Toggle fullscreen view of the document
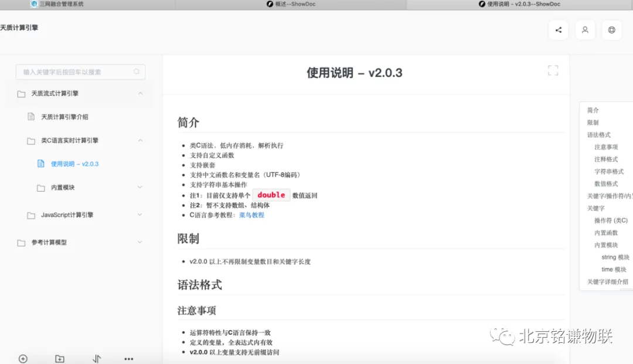 (x=553, y=71)
